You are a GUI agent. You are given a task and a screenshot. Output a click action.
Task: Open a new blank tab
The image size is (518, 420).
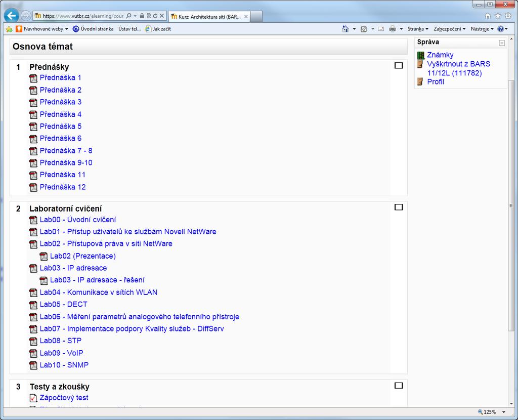point(256,17)
